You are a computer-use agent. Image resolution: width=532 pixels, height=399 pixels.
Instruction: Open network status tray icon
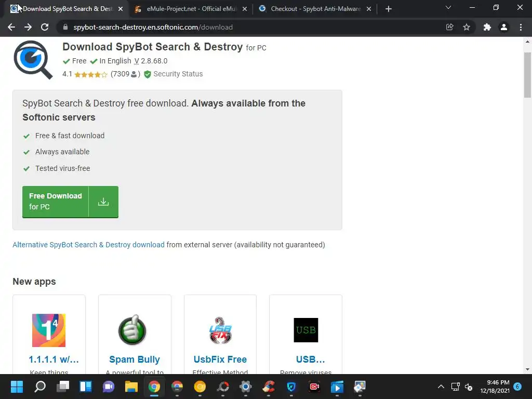click(x=455, y=387)
